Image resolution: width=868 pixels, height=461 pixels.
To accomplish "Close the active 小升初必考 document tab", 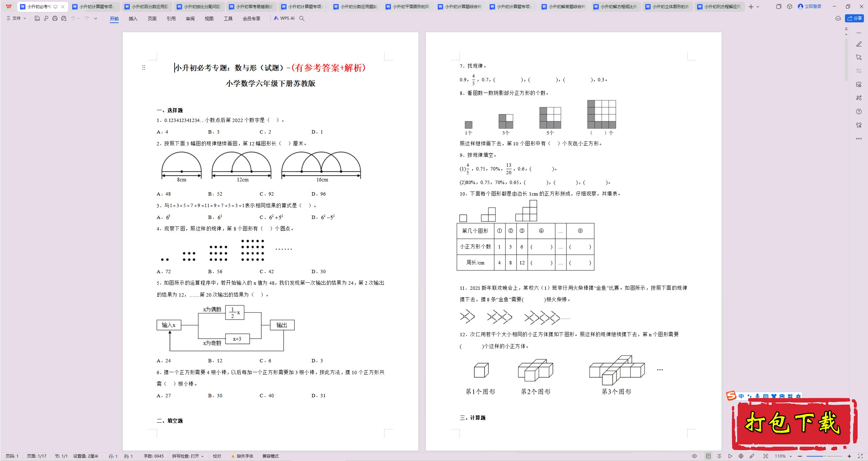I will tap(63, 6).
